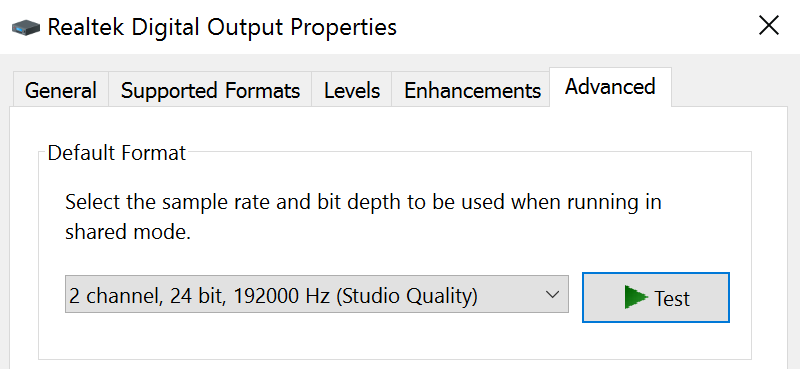Click the 'Select the sample rate' description text
The height and width of the screenshot is (369, 800).
pyautogui.click(x=363, y=203)
